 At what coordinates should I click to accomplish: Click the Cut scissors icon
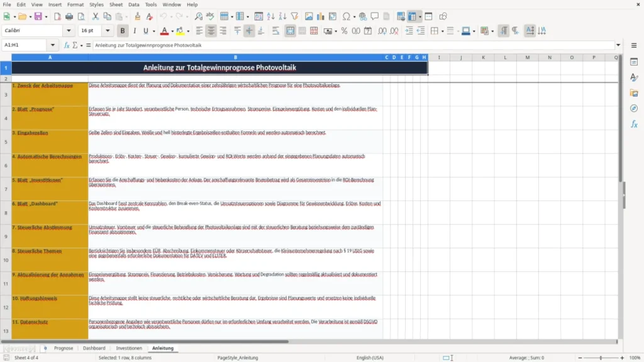pos(96,16)
